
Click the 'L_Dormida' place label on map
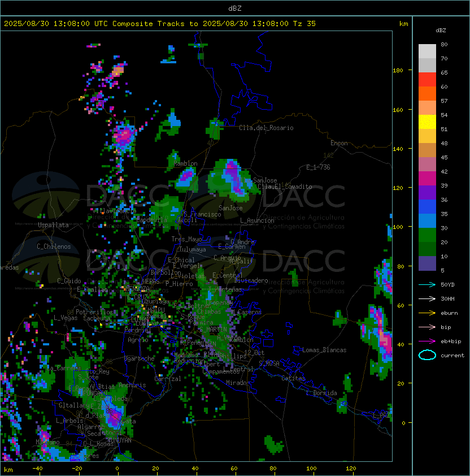click(x=321, y=393)
